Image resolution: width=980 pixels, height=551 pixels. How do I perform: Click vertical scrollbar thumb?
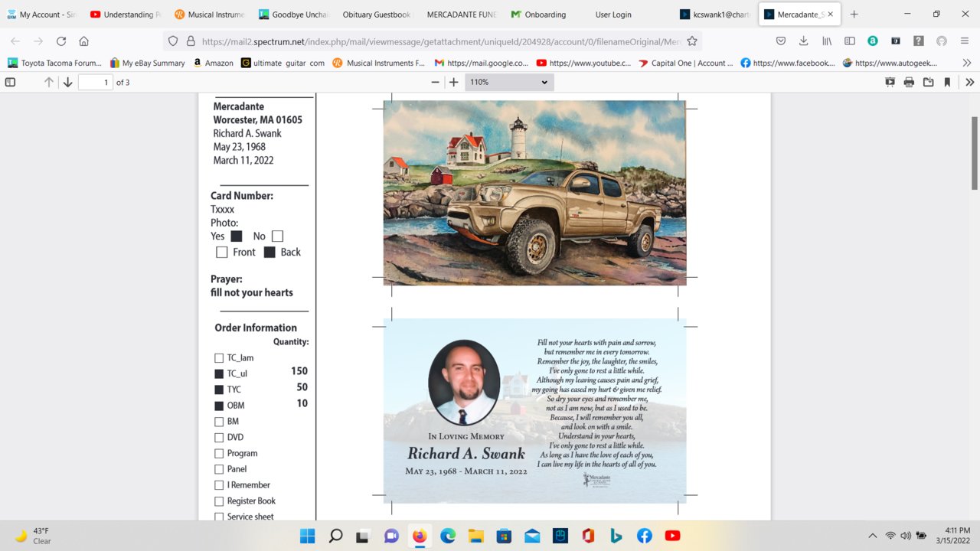975,153
